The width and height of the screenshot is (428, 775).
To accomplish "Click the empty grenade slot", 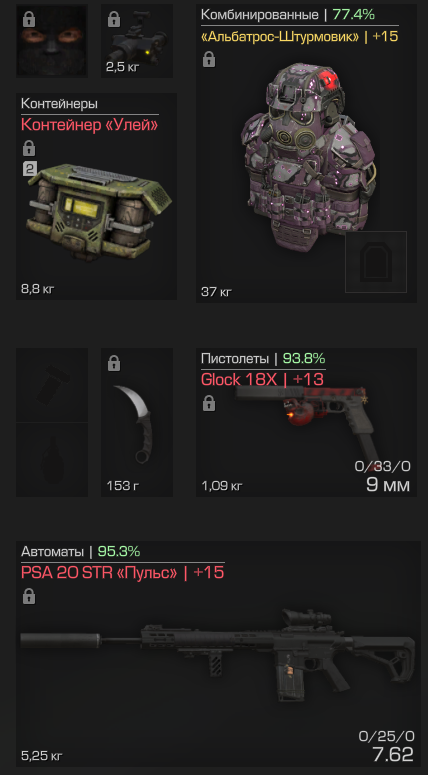I will pos(52,460).
